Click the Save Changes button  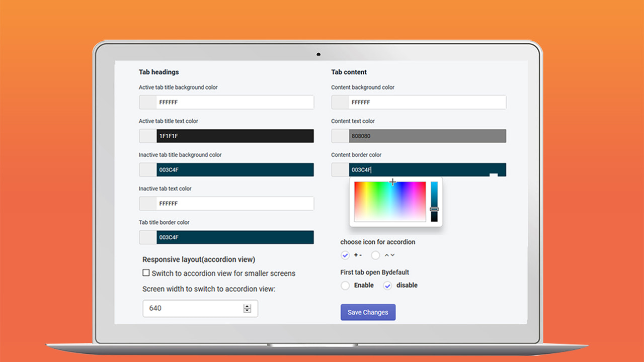(368, 312)
